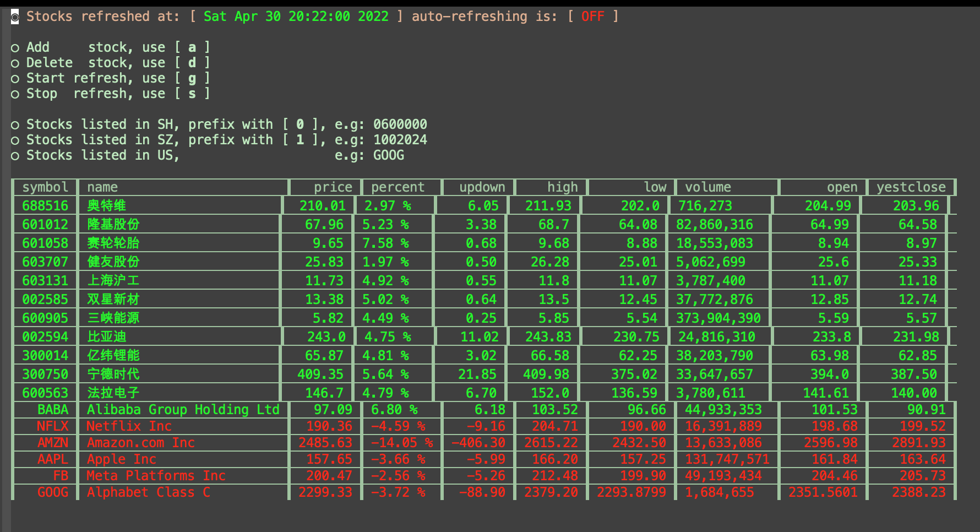Click the BABA ticker symbol

point(53,410)
